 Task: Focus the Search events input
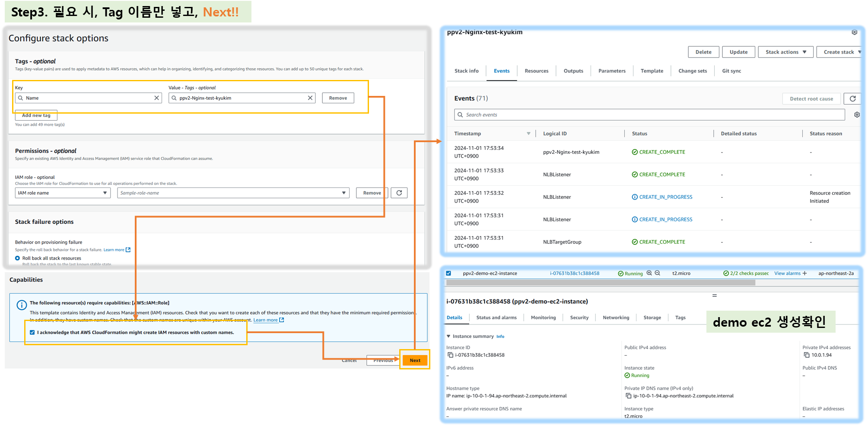point(649,114)
